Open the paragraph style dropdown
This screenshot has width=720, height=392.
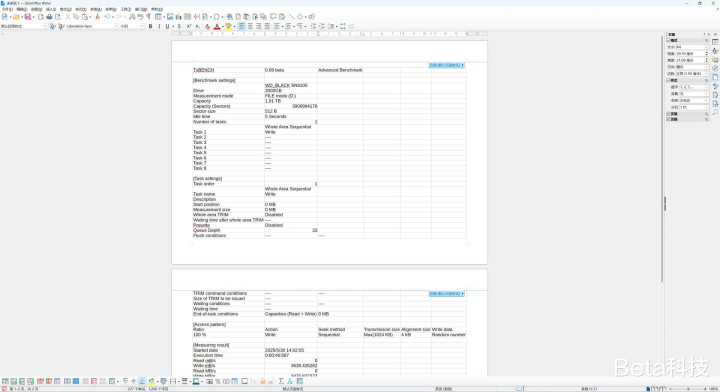[46, 26]
